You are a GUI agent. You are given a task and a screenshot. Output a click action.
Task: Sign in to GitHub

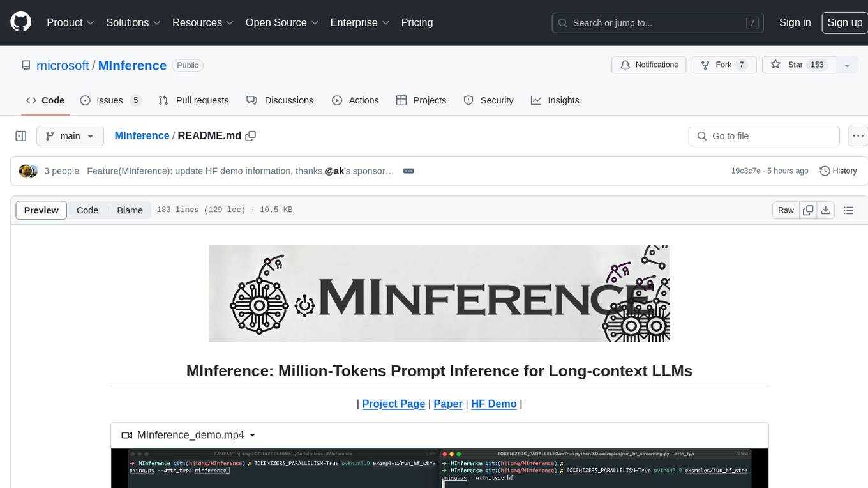point(795,22)
